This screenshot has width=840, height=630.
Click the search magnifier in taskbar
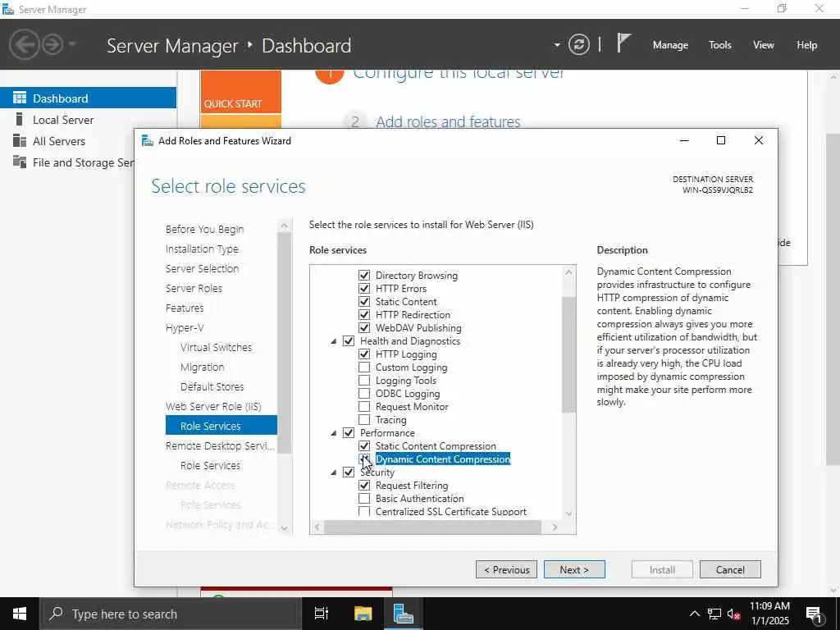[x=56, y=614]
